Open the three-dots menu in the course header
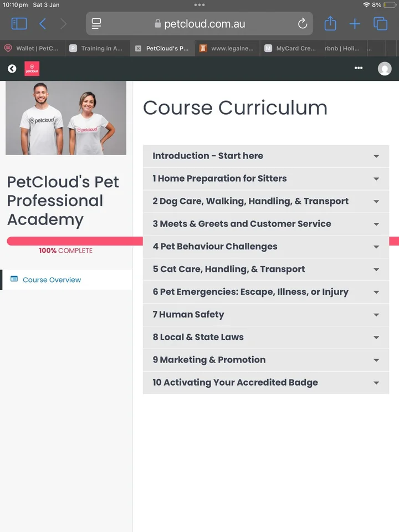 (x=359, y=68)
